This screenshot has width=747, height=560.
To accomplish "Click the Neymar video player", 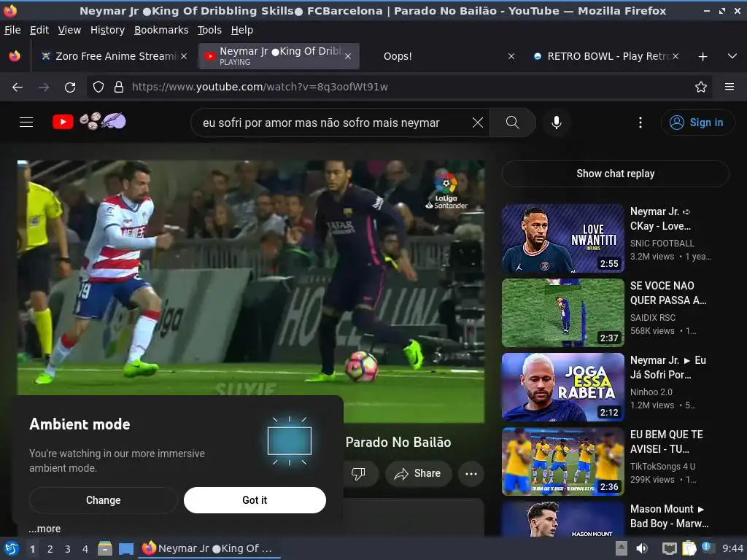I will coord(251,290).
